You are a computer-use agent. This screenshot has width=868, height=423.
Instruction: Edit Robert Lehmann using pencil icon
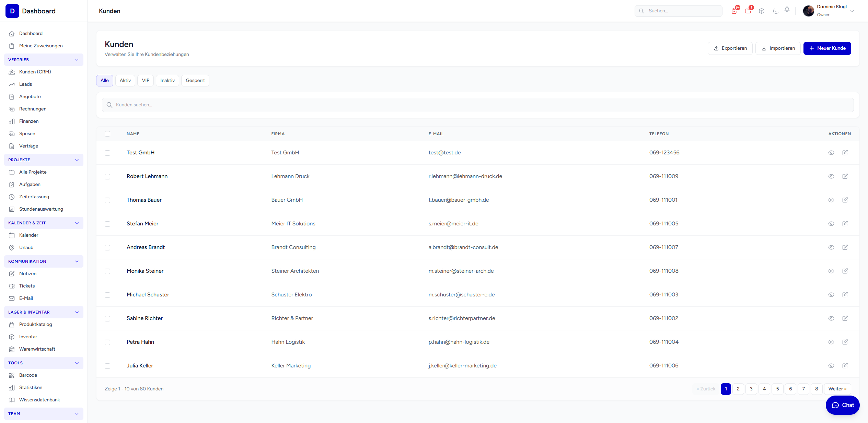click(x=845, y=176)
